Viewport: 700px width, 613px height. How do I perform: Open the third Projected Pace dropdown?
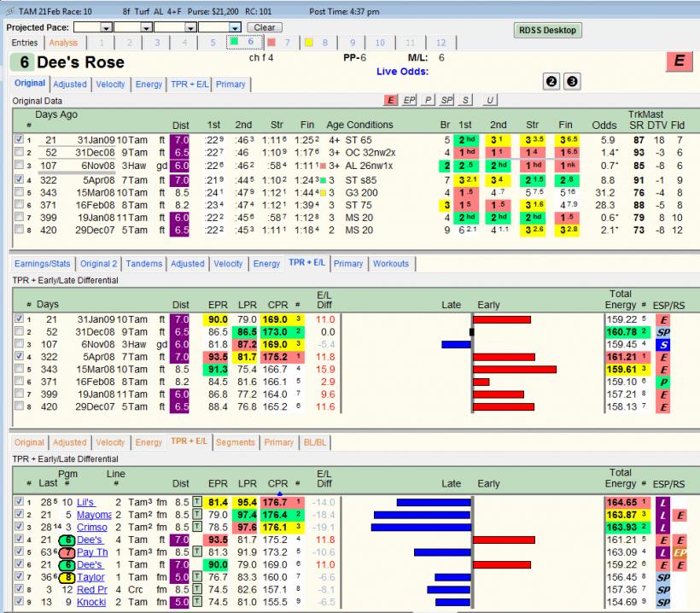coord(190,27)
